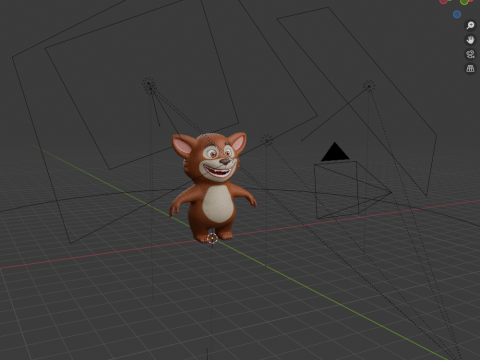Select the light beside the character's ear
Screen dimensions: 480x360
point(267,140)
